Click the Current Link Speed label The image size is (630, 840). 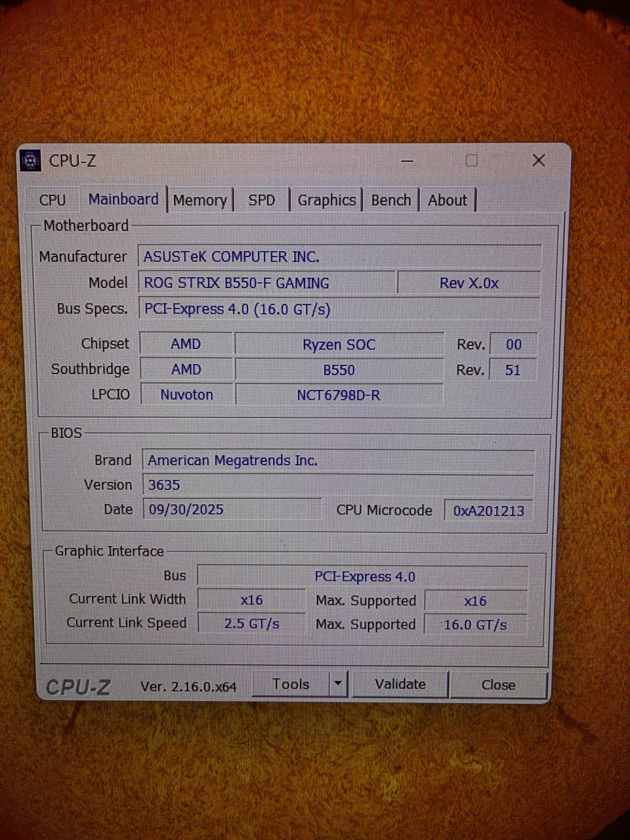(x=127, y=623)
